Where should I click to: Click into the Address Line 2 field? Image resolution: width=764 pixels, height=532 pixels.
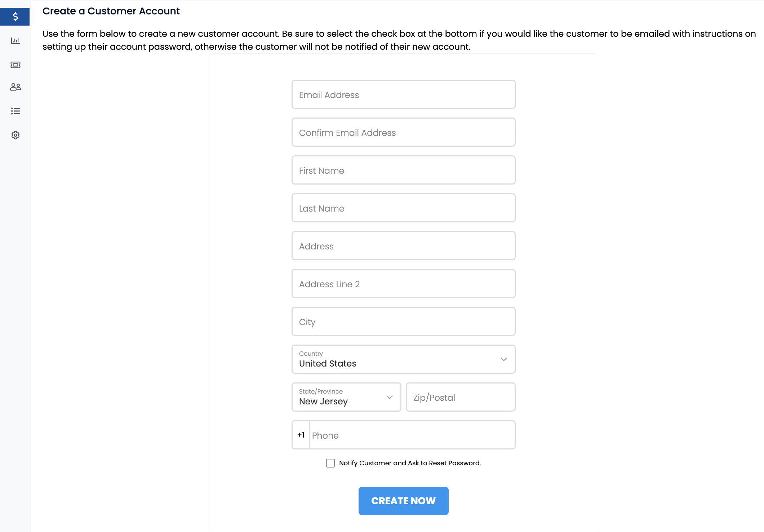pos(404,284)
